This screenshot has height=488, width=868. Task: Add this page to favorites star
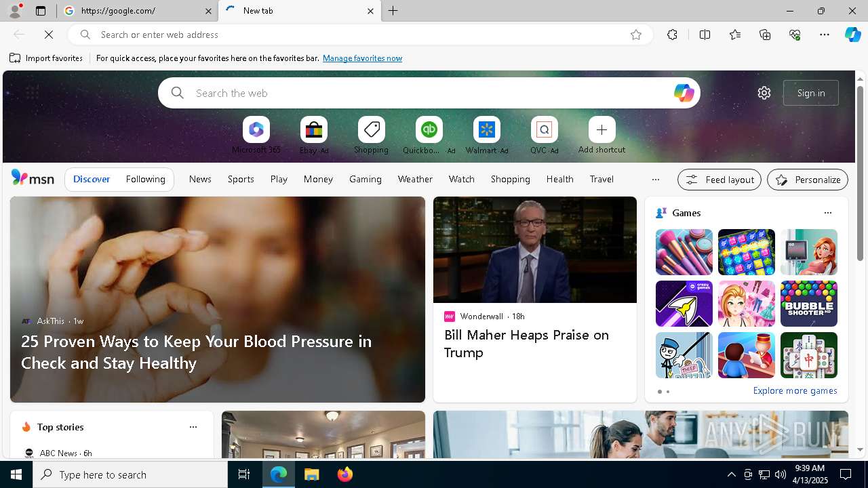tap(636, 35)
